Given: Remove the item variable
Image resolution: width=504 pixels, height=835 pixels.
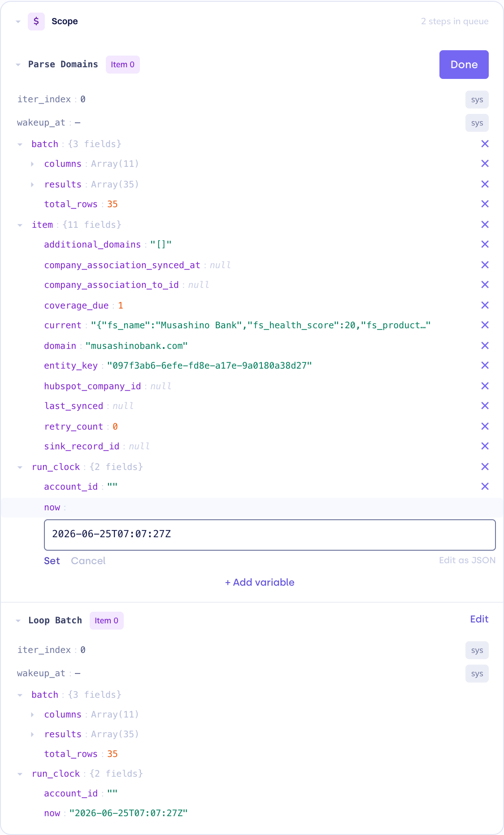Looking at the screenshot, I should [x=485, y=225].
